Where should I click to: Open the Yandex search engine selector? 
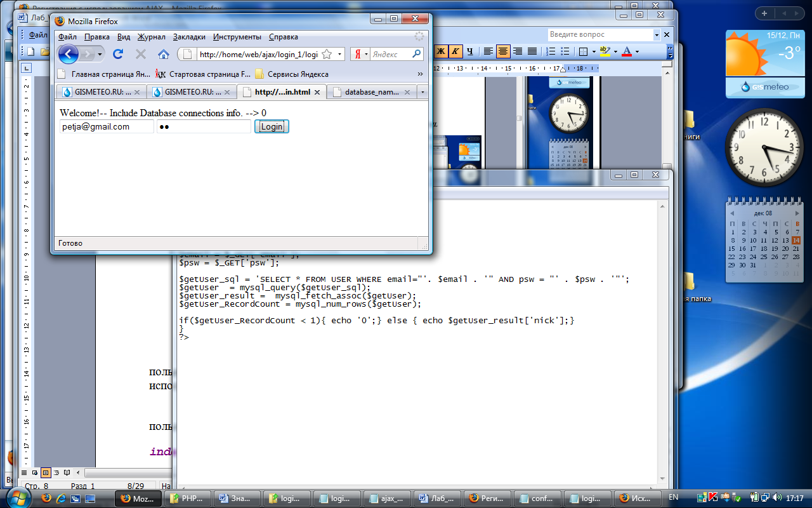tap(360, 55)
